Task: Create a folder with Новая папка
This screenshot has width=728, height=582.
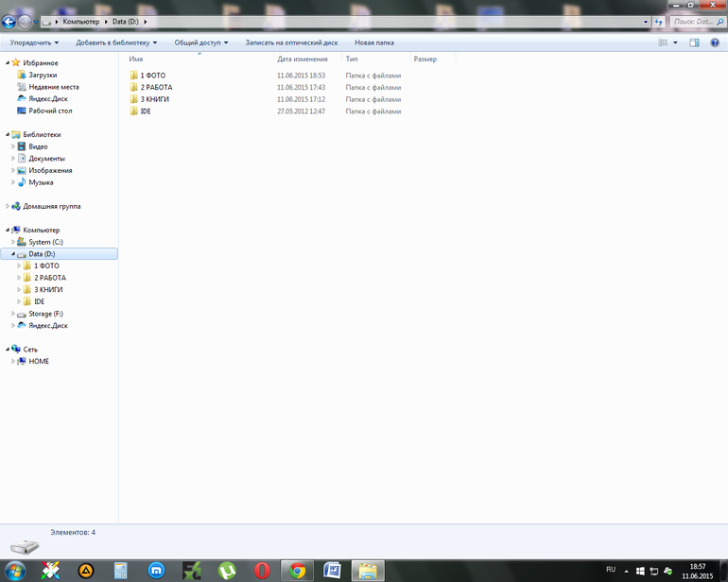Action: [x=374, y=43]
